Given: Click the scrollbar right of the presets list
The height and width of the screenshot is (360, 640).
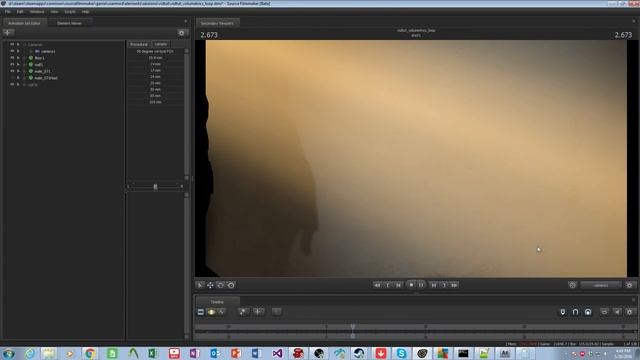Looking at the screenshot, I should tap(187, 114).
